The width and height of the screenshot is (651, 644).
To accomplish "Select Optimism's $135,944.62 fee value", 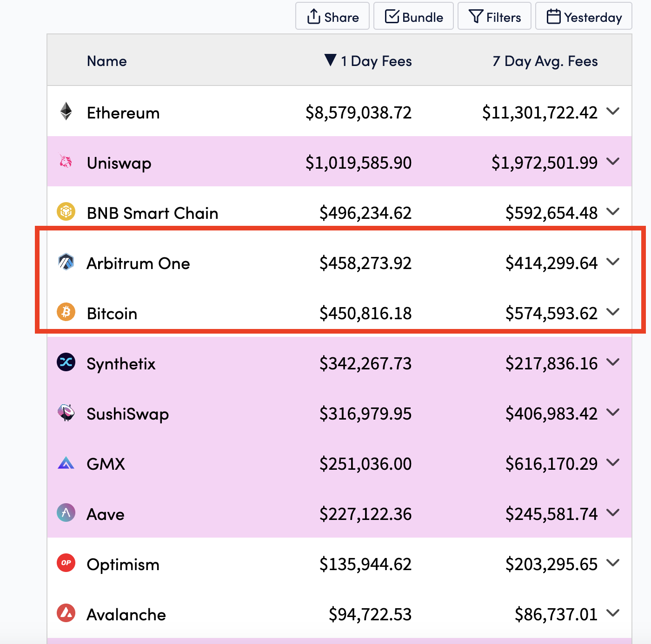I will coord(365,565).
